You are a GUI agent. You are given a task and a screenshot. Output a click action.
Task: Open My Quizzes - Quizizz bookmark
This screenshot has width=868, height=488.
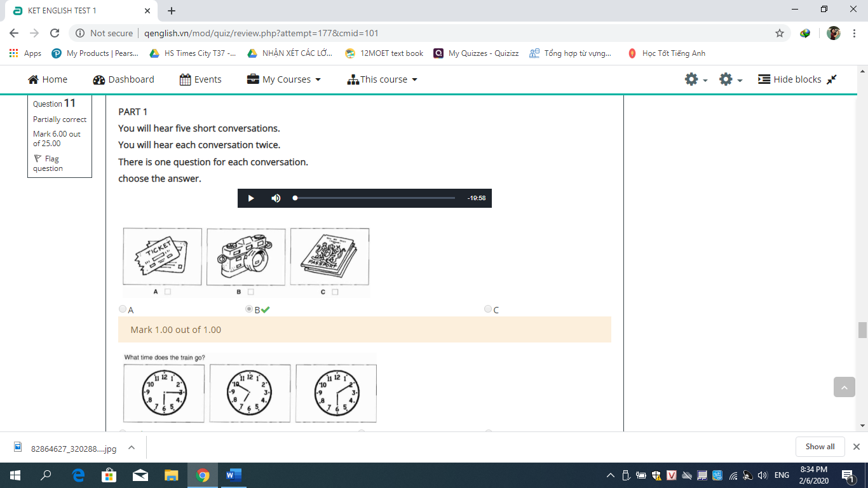click(476, 53)
